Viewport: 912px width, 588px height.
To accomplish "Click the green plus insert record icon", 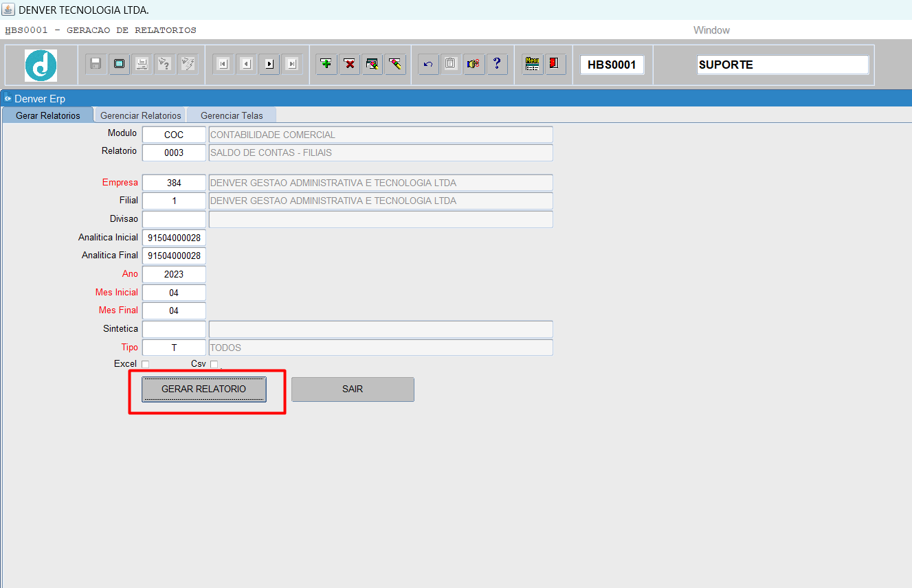I will [x=326, y=64].
